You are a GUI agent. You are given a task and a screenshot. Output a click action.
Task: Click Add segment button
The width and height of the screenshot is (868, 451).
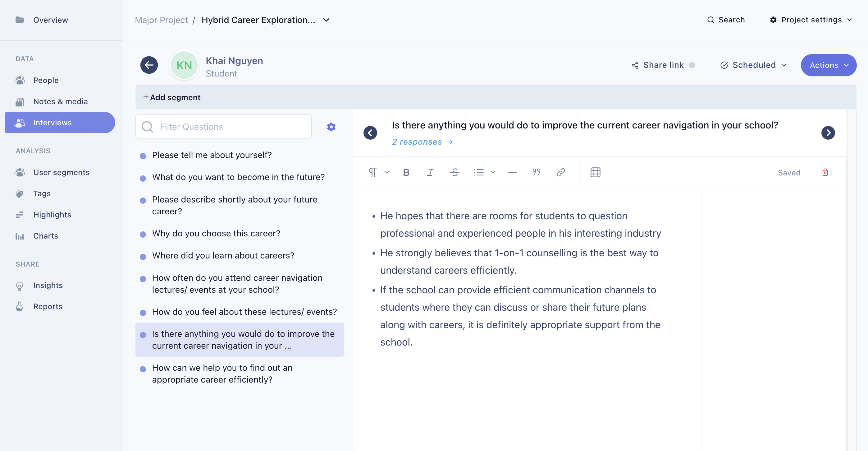coord(172,97)
